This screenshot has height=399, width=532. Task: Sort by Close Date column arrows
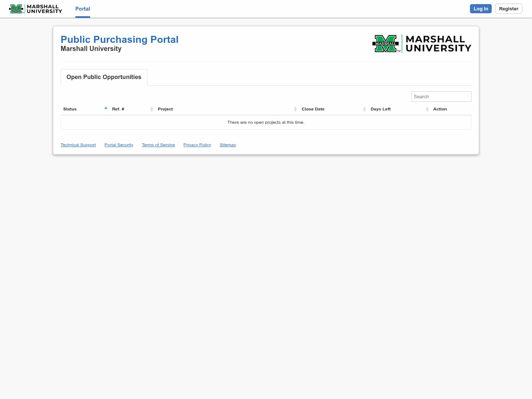(364, 109)
